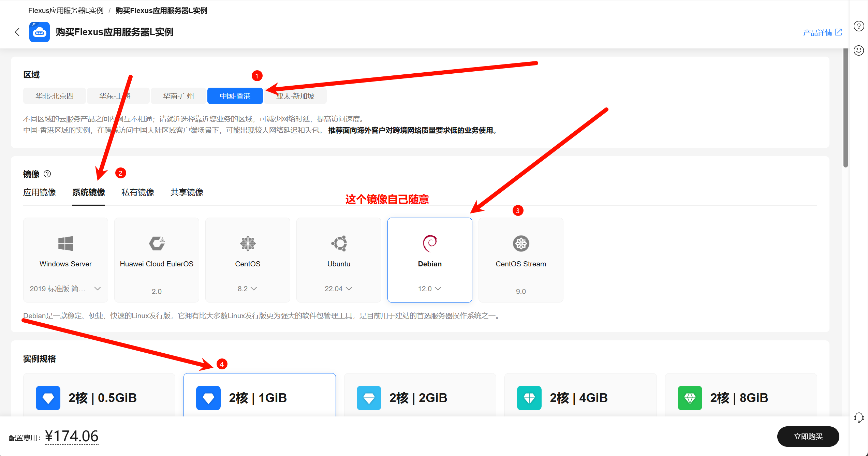Screen dimensions: 868x456
Task: Choose the Ubuntu image logo
Action: tap(339, 244)
